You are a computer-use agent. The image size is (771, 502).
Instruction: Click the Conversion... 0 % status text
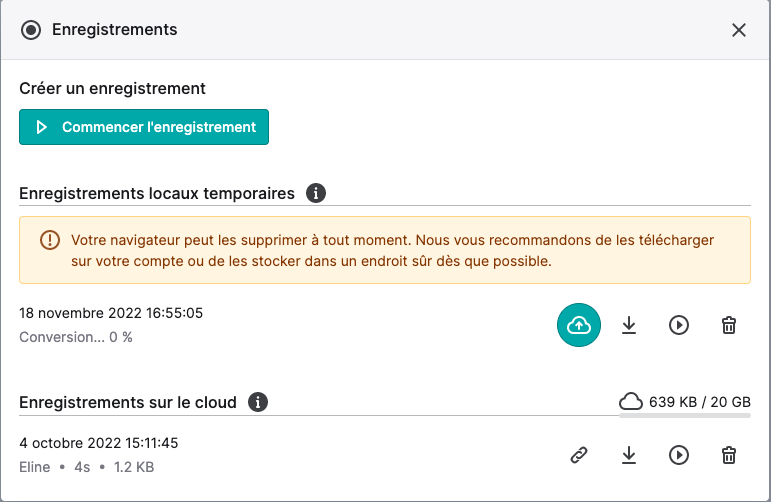76,337
